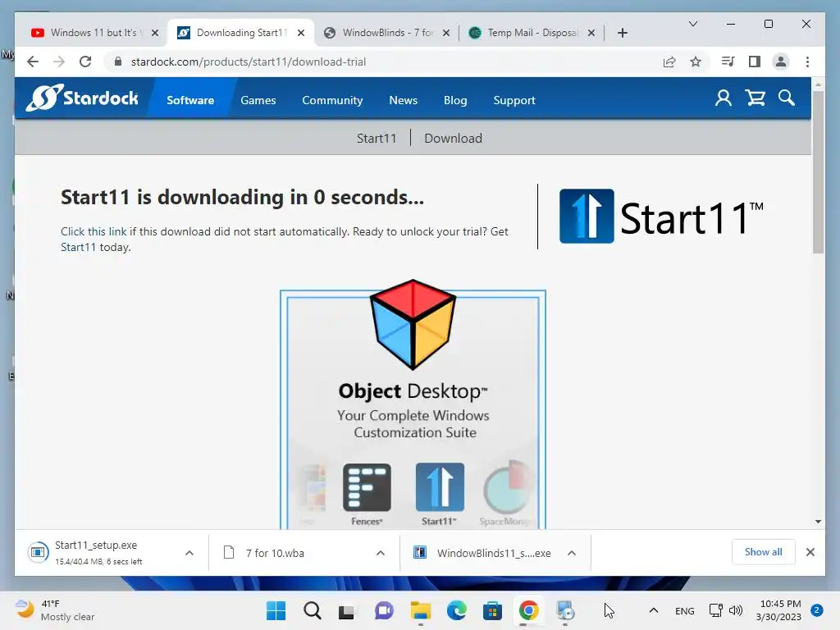Close the Temp Mail tab
Screen dimensions: 840x630
(x=591, y=33)
